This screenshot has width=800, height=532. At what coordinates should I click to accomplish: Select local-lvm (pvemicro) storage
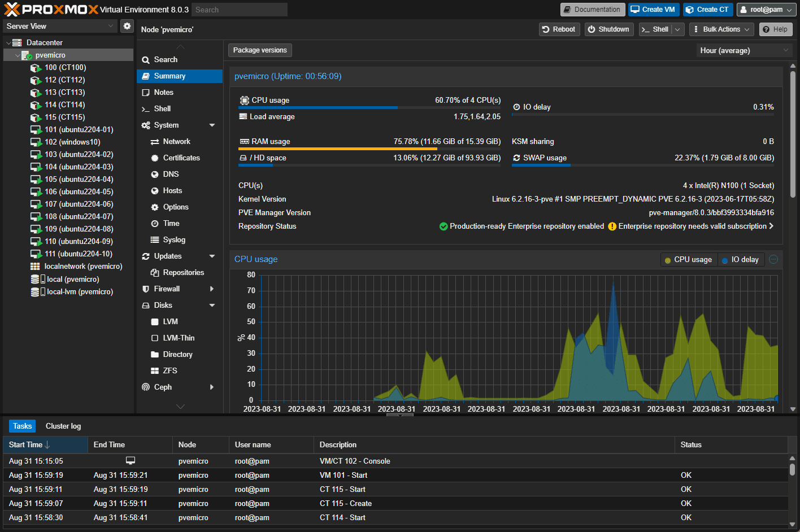pos(80,291)
